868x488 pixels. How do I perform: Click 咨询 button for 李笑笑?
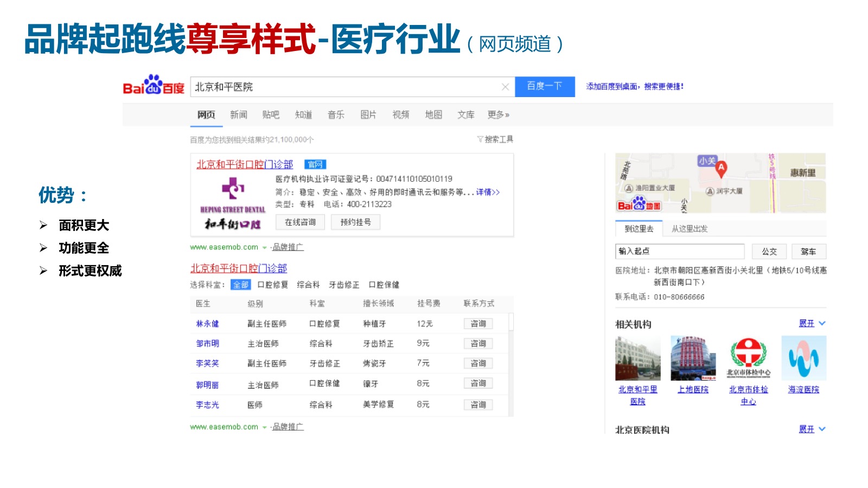478,363
